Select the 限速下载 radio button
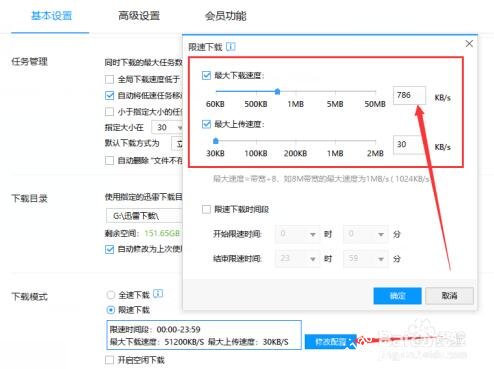 (x=110, y=310)
